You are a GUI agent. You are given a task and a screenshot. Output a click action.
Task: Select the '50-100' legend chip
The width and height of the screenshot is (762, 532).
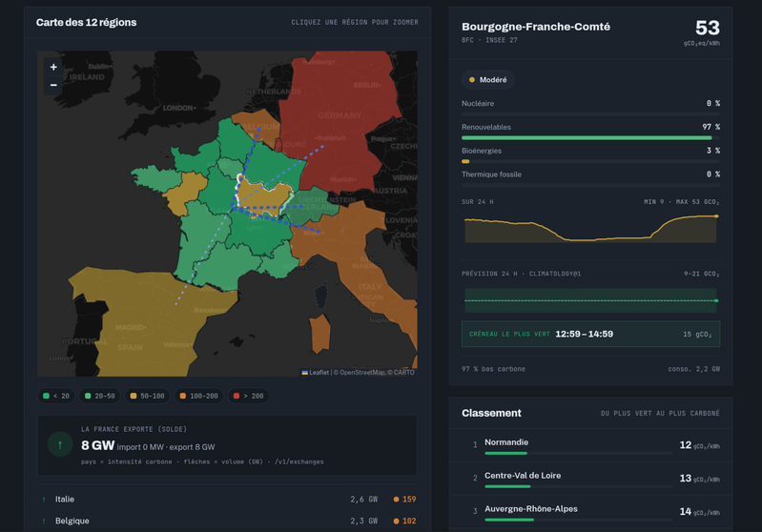[147, 396]
